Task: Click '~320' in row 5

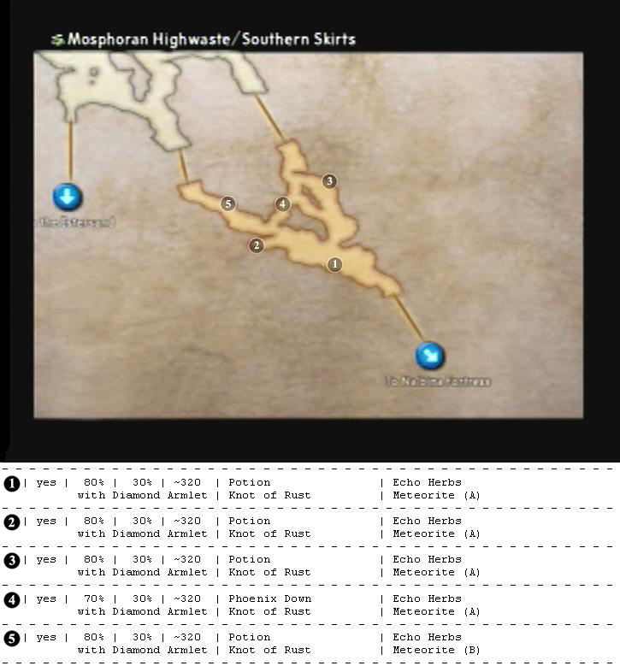Action: pos(187,637)
